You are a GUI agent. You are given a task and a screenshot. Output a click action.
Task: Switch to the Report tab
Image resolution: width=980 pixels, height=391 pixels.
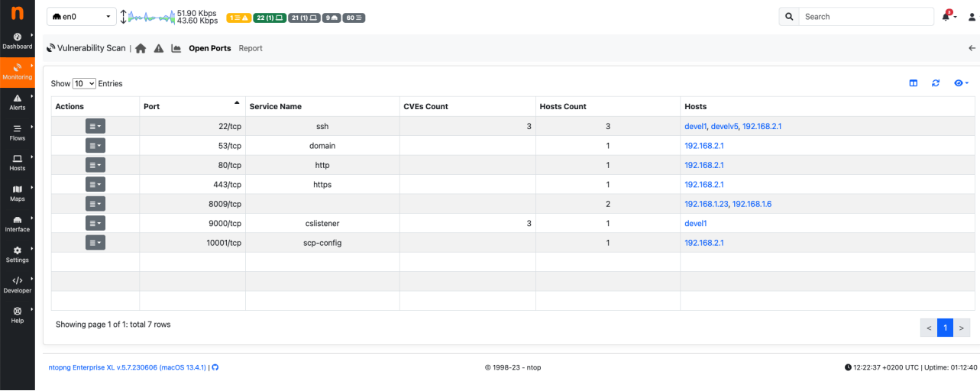pos(251,48)
